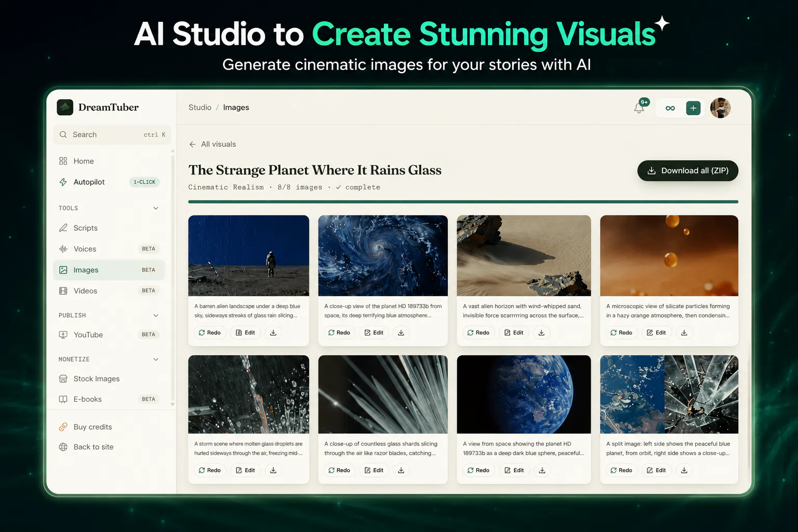Viewport: 798px width, 532px height.
Task: Click the infinity credits icon
Action: pos(670,108)
